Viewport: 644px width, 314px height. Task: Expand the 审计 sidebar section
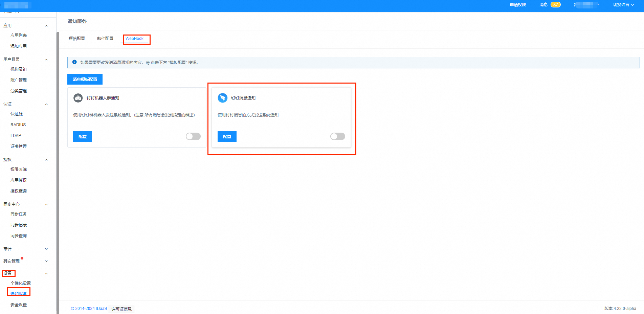tap(46, 249)
